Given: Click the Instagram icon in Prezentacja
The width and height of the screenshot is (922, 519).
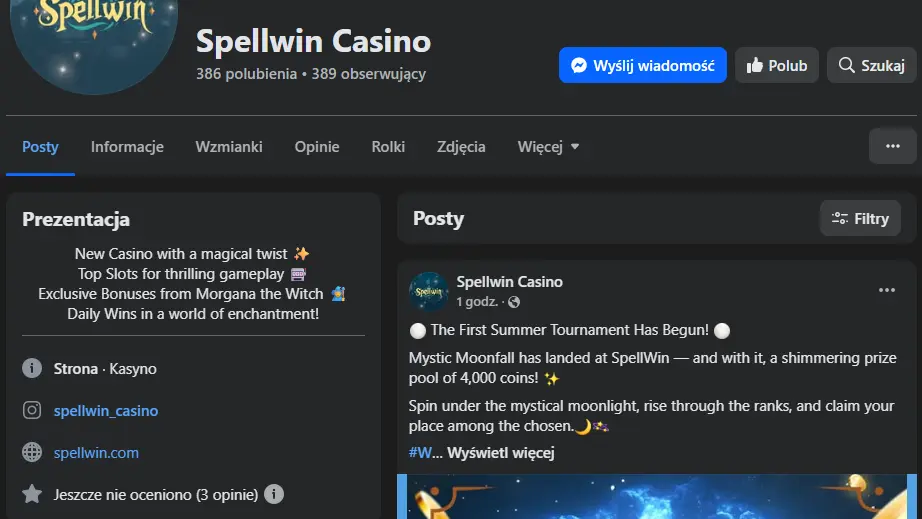Looking at the screenshot, I should point(32,410).
